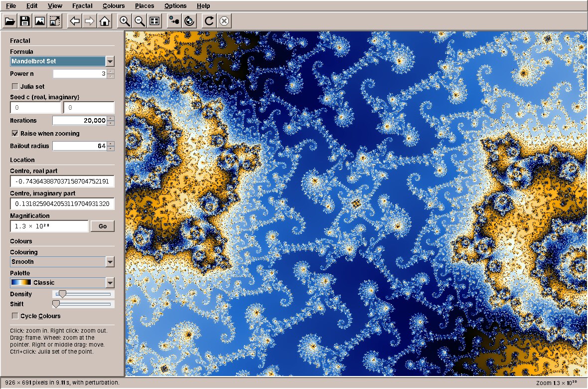The height and width of the screenshot is (389, 588).
Task: Click the Centre, imaginary part field
Action: [x=62, y=203]
